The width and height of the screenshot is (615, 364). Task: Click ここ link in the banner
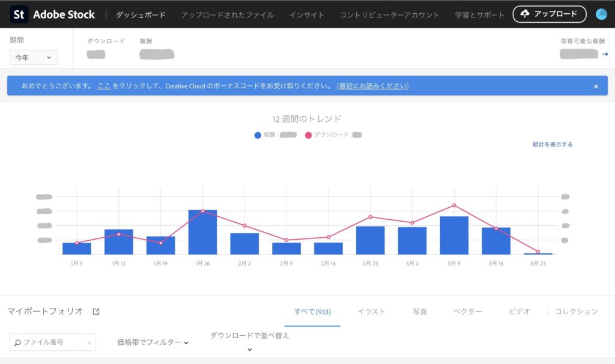tap(104, 86)
